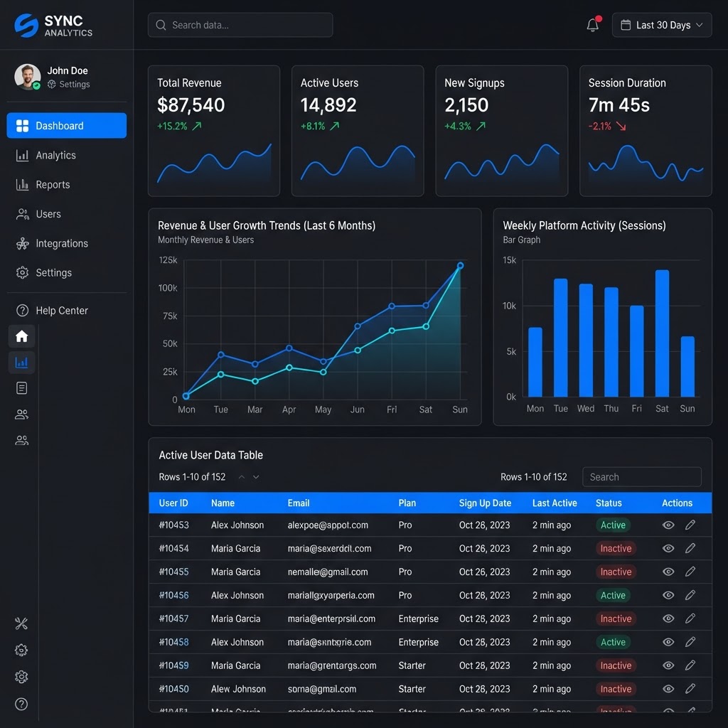Click the edit pencil in row #10459
728x728 pixels.
690,665
